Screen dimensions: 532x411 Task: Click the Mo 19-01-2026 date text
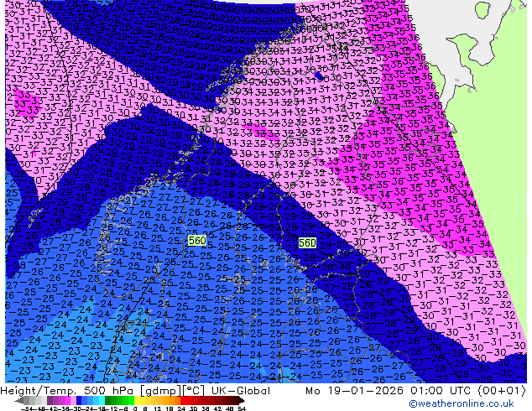tap(355, 391)
